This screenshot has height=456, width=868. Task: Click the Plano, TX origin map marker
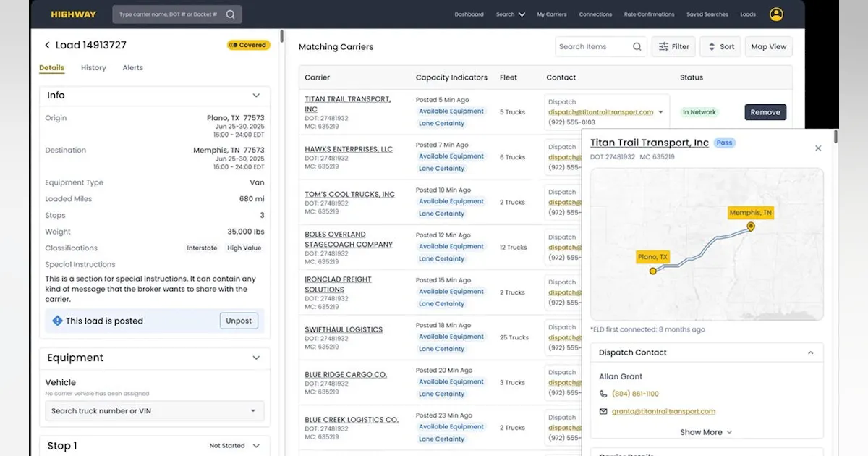click(x=653, y=271)
